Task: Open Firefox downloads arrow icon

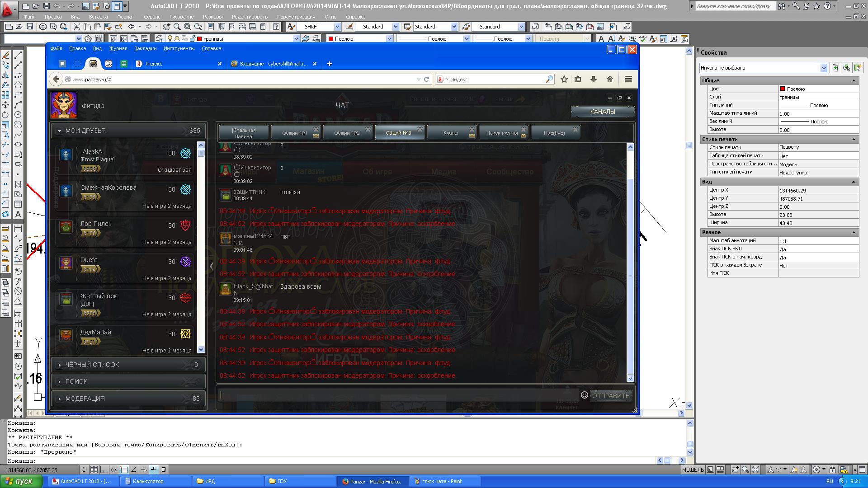Action: tap(594, 79)
